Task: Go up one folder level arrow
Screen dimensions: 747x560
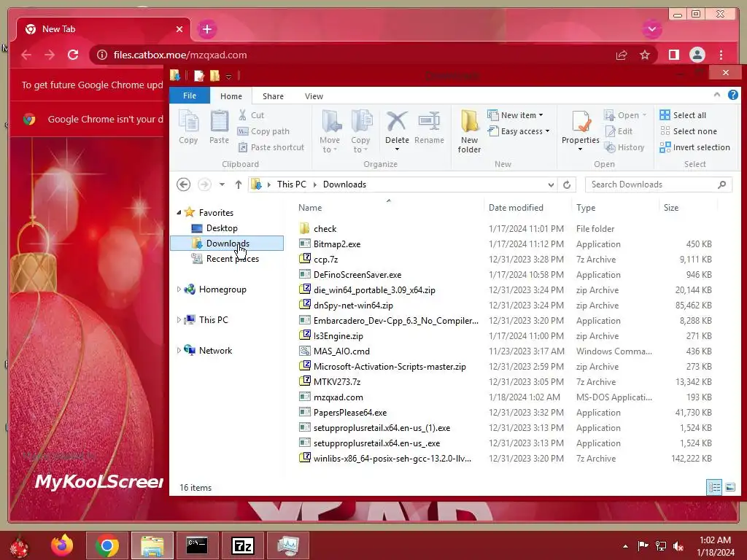Action: click(239, 184)
